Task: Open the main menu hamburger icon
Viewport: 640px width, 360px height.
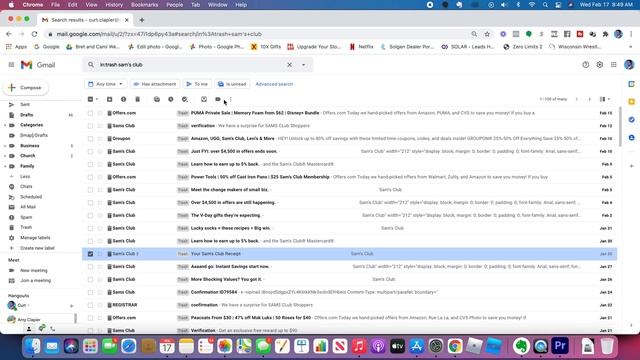Action: tap(11, 65)
